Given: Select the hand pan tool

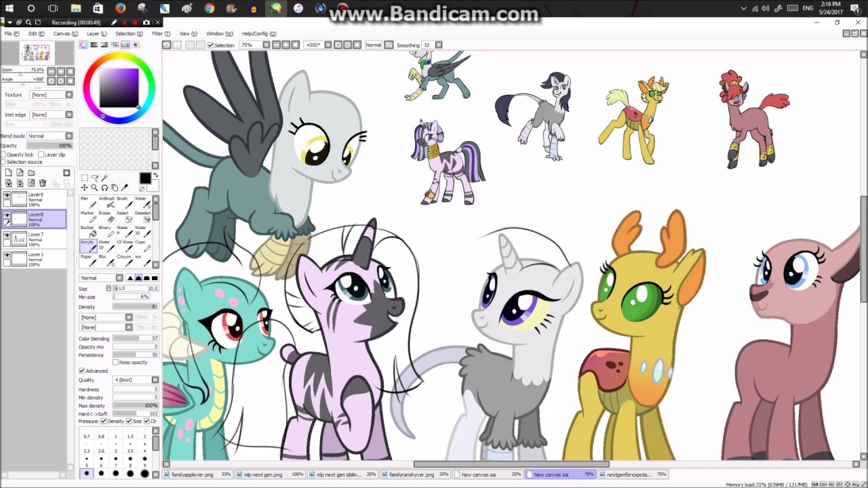Looking at the screenshot, I should coord(115,188).
